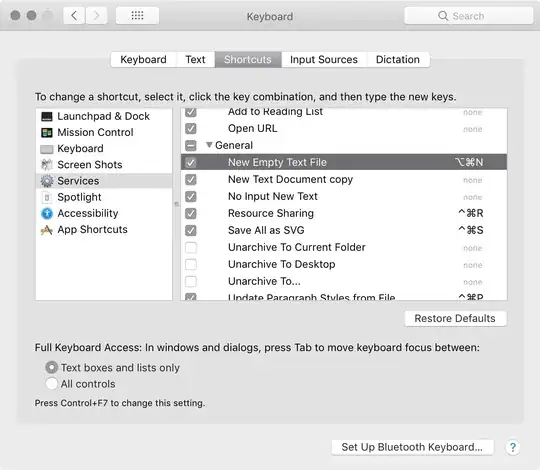Select the All controls radio button
The image size is (540, 470).
(x=51, y=384)
